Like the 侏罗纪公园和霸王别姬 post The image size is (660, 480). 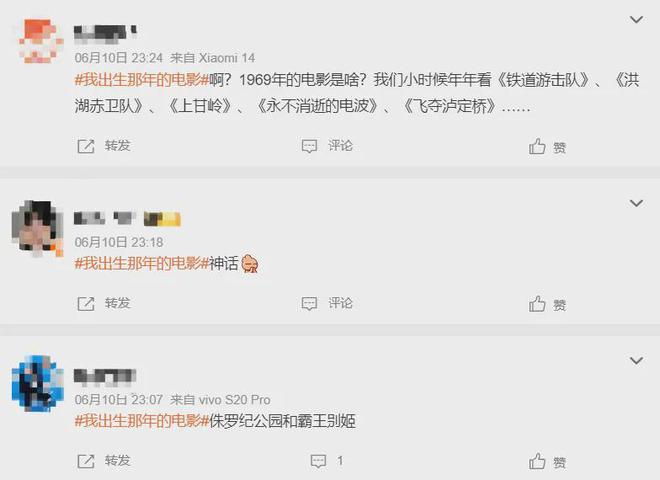coord(537,461)
